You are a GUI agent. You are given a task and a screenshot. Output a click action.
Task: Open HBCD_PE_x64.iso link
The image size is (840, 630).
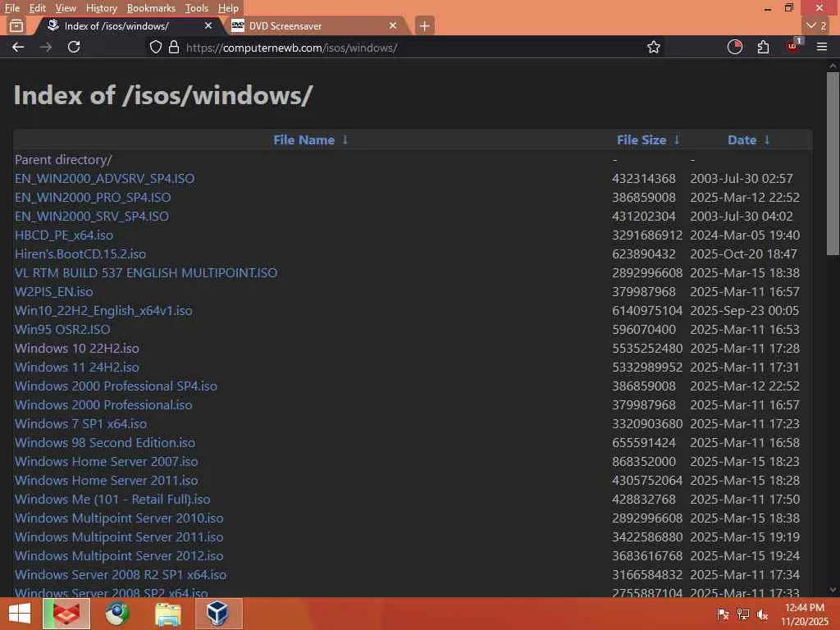64,235
